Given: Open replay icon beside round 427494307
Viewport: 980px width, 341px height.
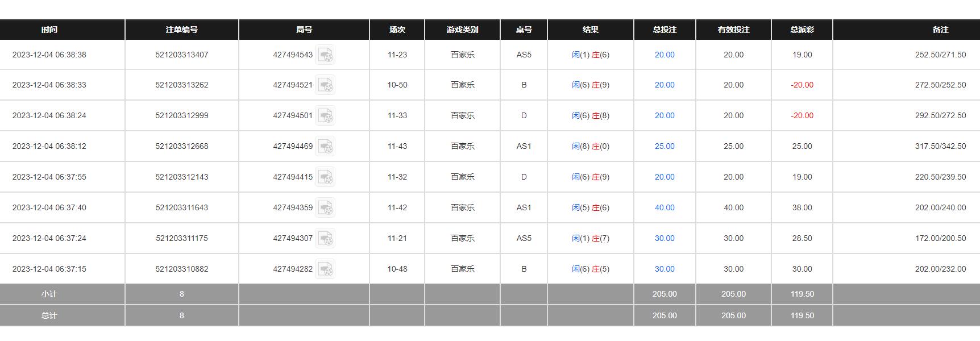Looking at the screenshot, I should click(x=325, y=239).
